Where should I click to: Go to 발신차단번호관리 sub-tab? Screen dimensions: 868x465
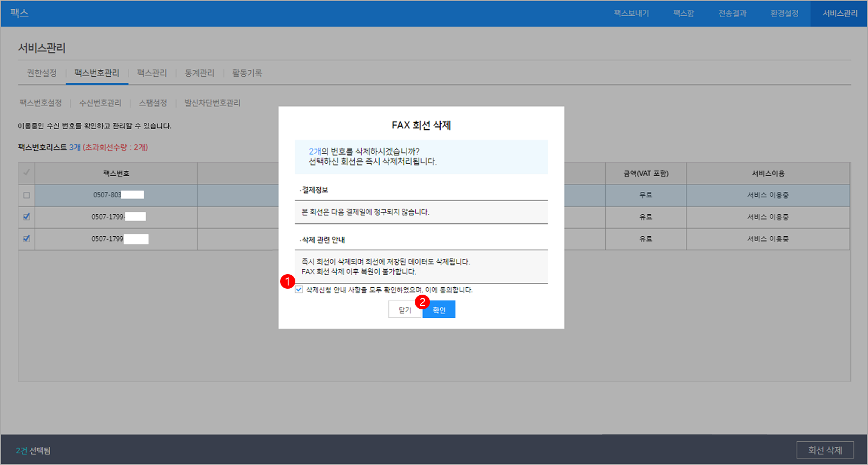(x=212, y=103)
